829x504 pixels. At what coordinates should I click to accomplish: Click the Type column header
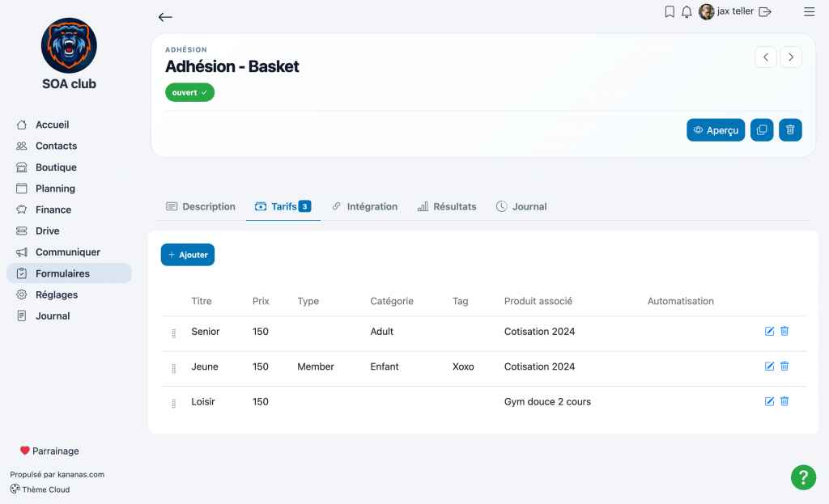tap(308, 301)
